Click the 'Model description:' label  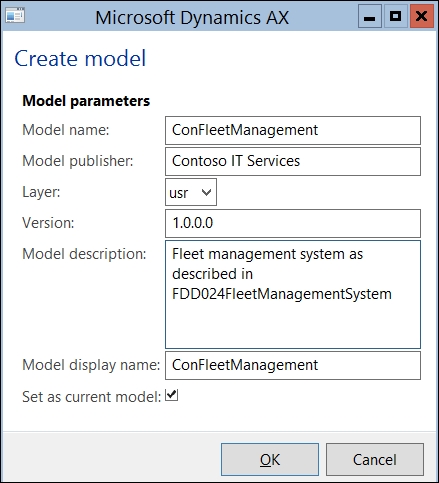84,254
